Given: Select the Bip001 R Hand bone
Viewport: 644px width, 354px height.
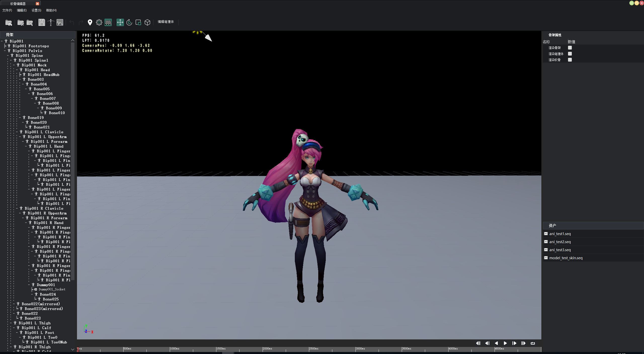Looking at the screenshot, I should 49,223.
